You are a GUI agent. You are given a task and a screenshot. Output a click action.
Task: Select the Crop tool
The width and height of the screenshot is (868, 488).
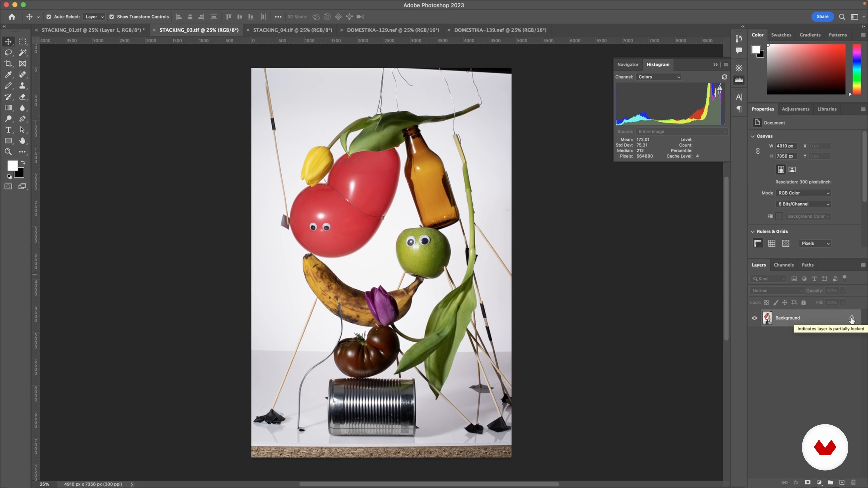pyautogui.click(x=8, y=64)
